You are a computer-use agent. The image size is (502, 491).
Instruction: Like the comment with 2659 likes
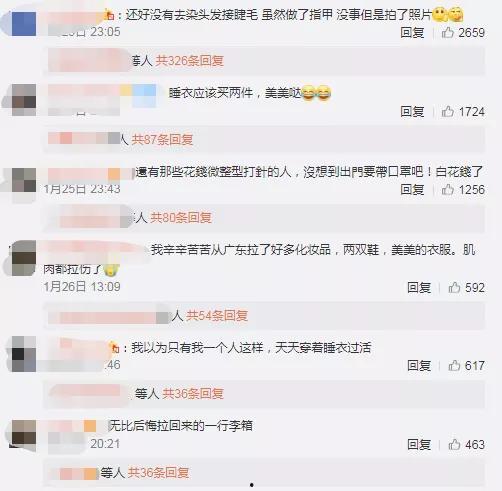447,32
